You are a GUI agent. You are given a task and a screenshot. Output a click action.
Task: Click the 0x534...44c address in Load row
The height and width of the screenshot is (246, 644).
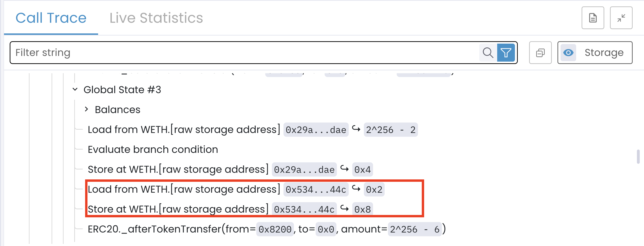(316, 190)
